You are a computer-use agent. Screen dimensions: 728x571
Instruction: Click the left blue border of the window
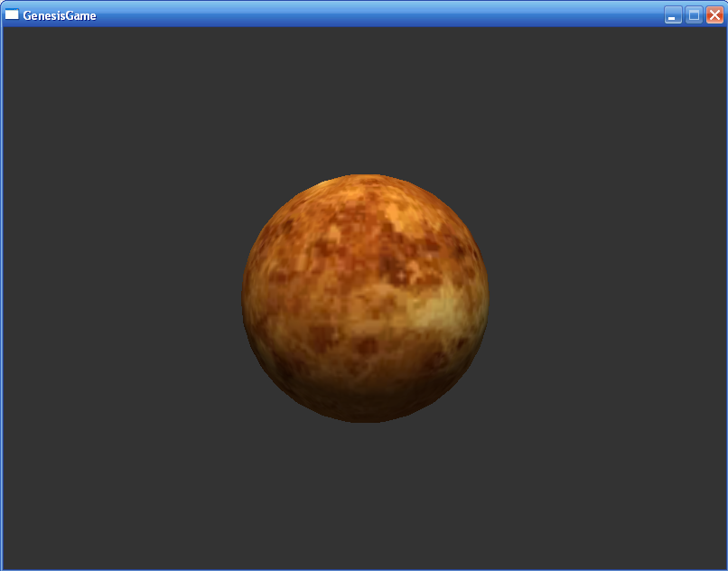(x=1, y=298)
